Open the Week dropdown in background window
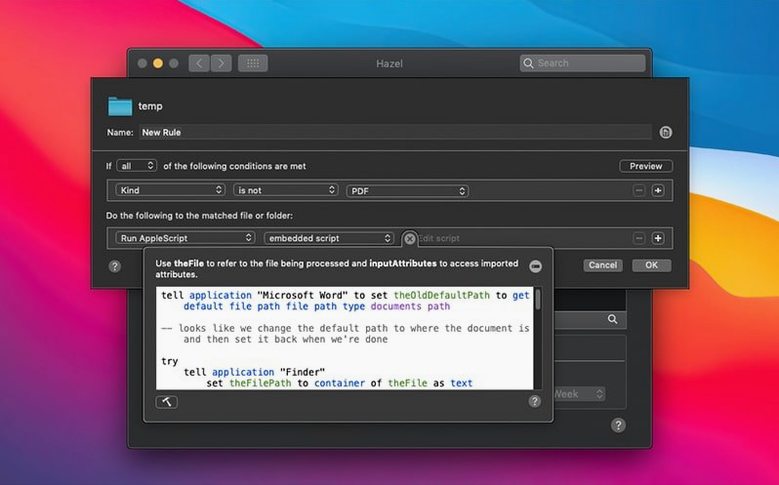Viewport: 779px width, 485px height. 579,394
